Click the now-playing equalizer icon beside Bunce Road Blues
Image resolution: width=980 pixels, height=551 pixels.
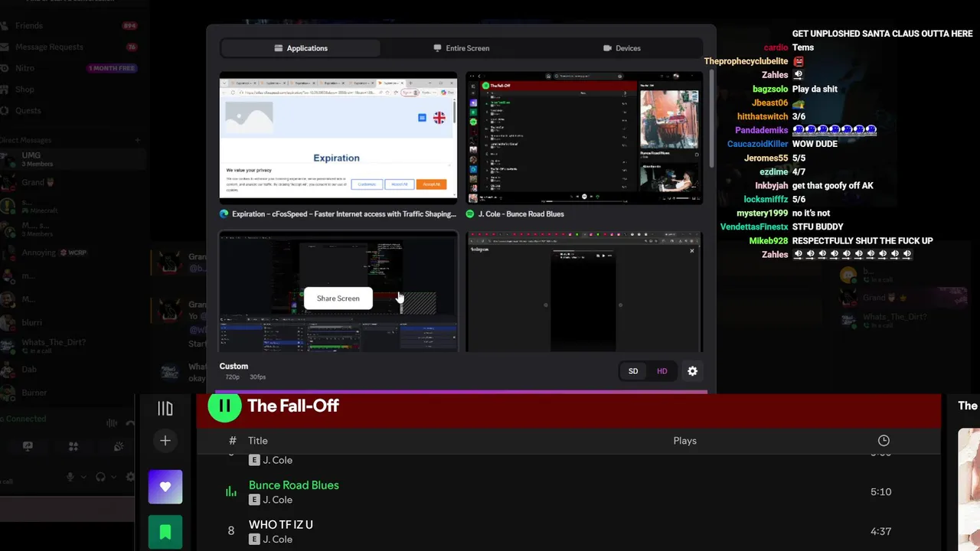pyautogui.click(x=231, y=492)
